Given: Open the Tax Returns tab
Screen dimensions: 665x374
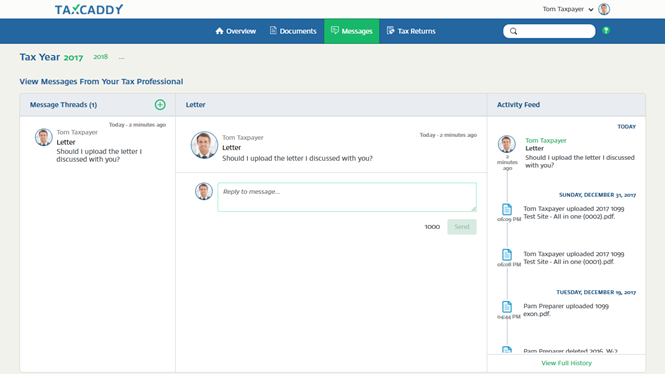Looking at the screenshot, I should click(x=411, y=31).
